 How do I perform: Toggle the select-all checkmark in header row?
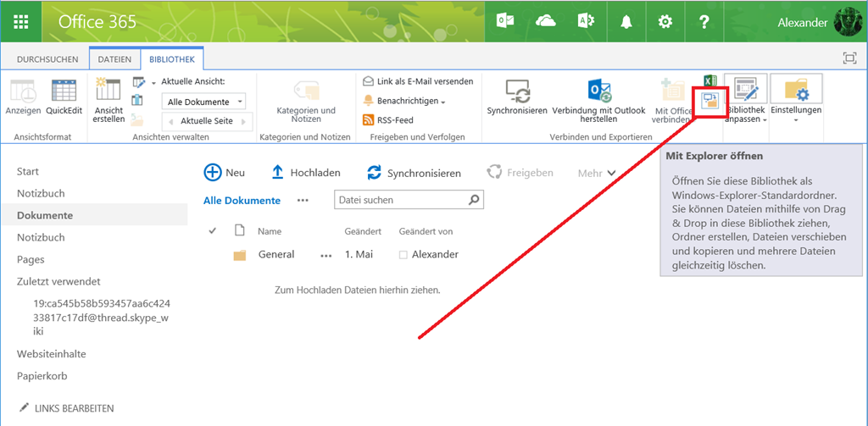[212, 231]
